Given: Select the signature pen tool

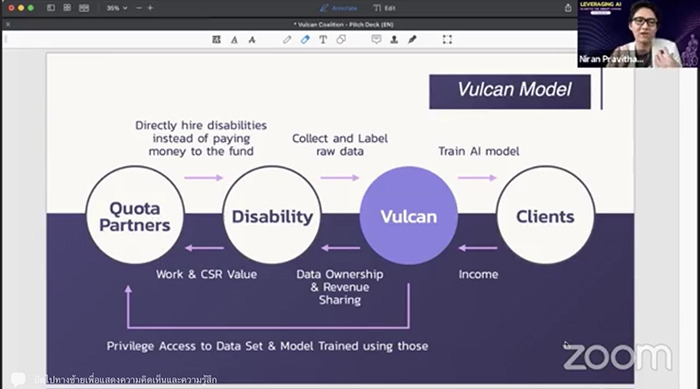Looking at the screenshot, I should point(412,40).
